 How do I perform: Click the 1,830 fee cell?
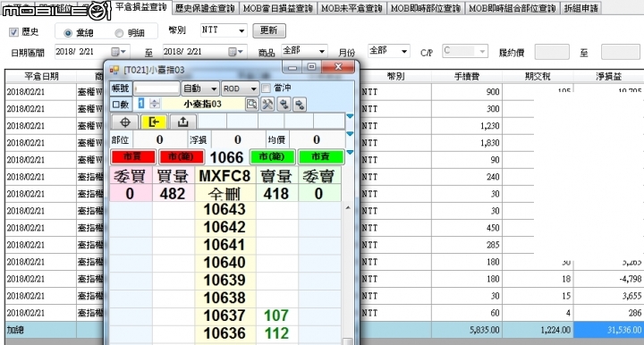[x=467, y=143]
